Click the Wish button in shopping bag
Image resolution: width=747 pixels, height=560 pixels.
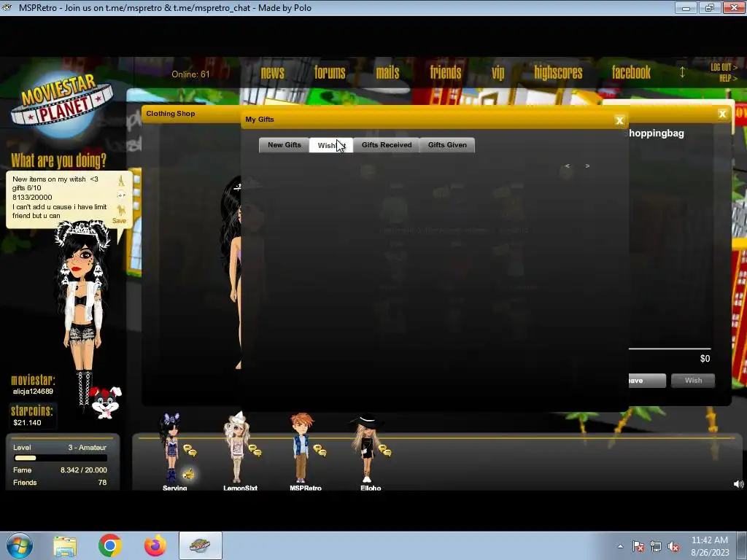coord(693,381)
